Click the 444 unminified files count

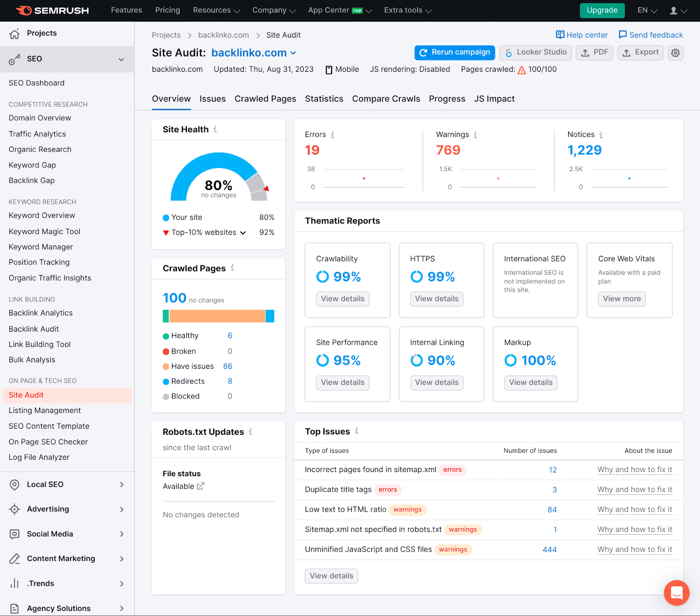549,550
